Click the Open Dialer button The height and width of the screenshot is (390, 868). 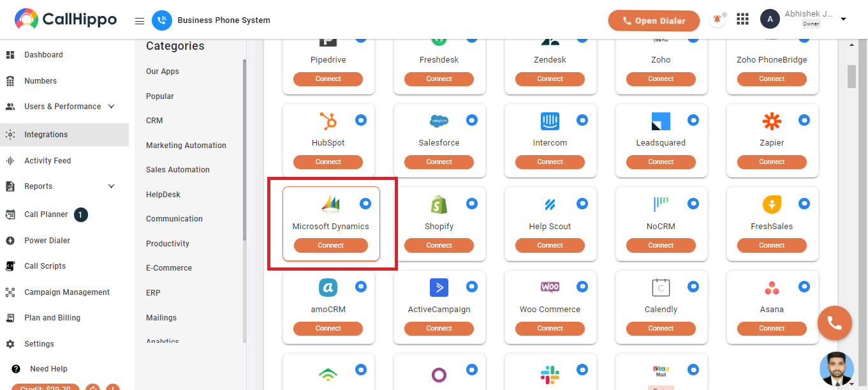654,20
